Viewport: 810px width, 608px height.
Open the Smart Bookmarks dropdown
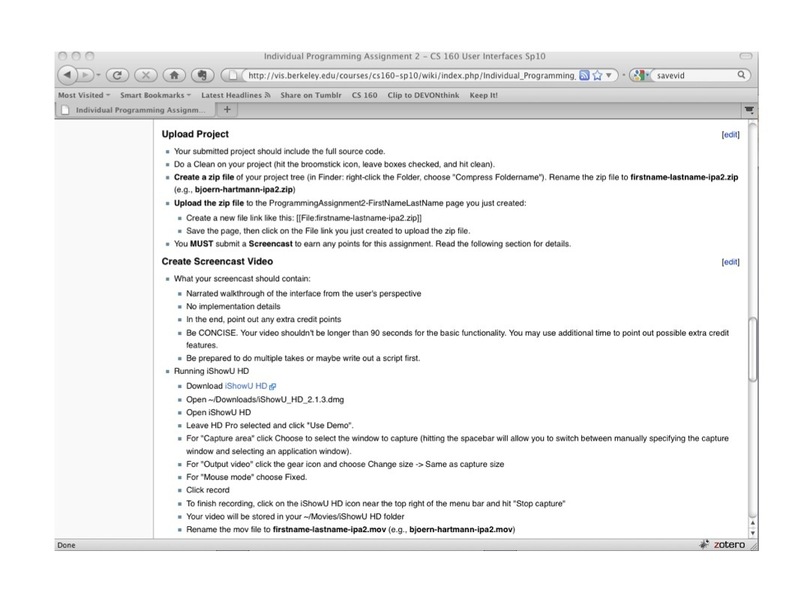tap(155, 94)
